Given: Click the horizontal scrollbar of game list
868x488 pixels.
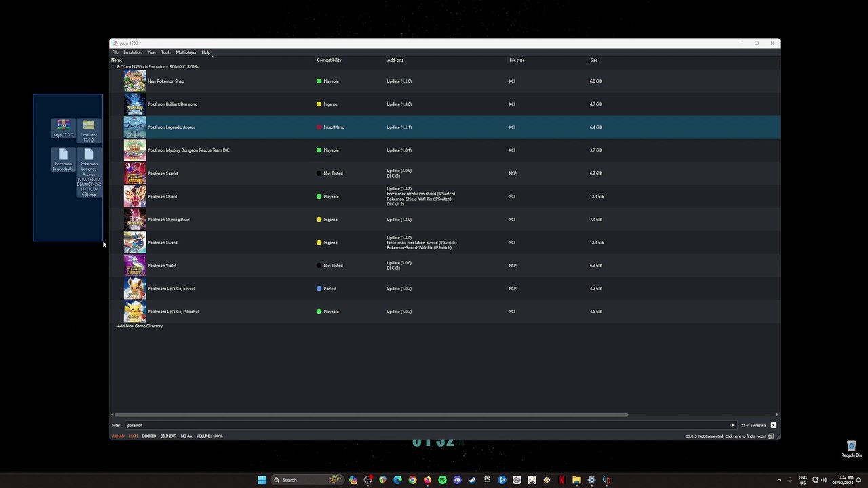Looking at the screenshot, I should 371,415.
